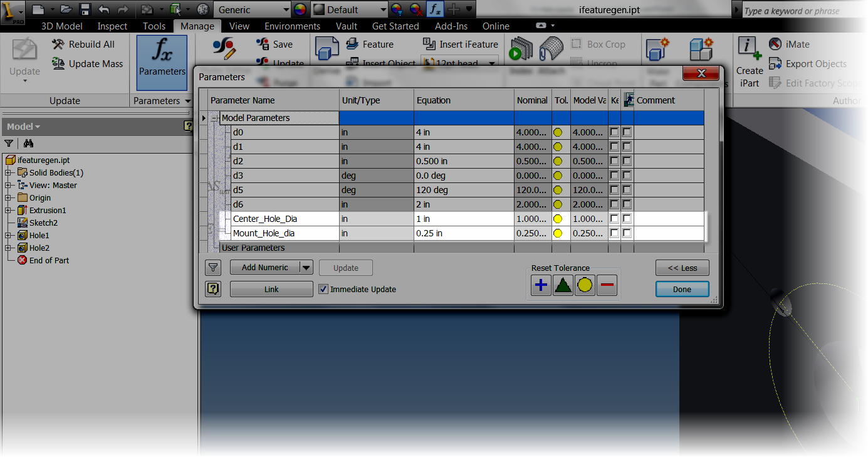Screen dimensions: 868x457
Task: Check the key checkbox for Center_Hole_Dia
Action: pos(613,218)
